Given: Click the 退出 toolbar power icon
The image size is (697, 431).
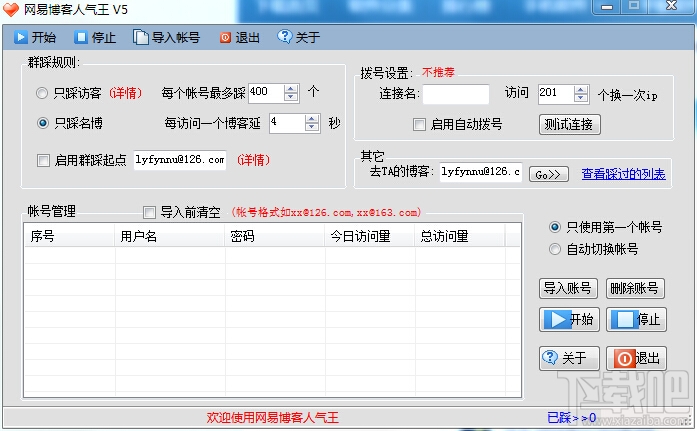Looking at the screenshot, I should pyautogui.click(x=225, y=37).
